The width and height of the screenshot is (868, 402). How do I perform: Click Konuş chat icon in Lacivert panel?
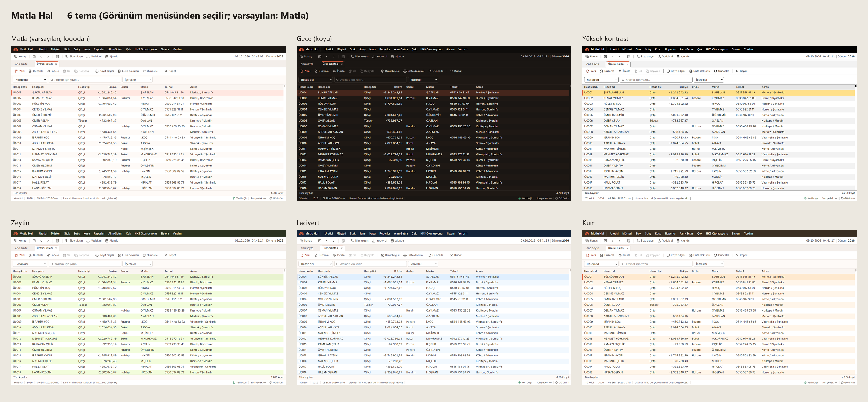point(301,241)
